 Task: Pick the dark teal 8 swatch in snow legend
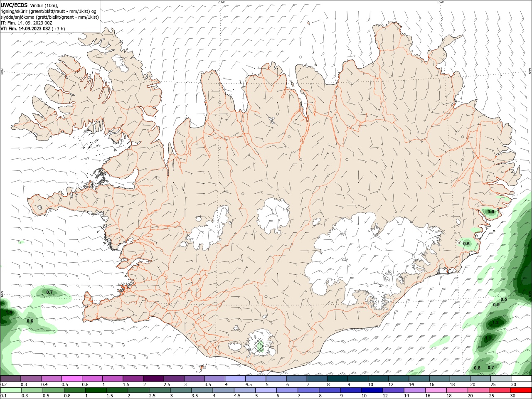pos(337,379)
